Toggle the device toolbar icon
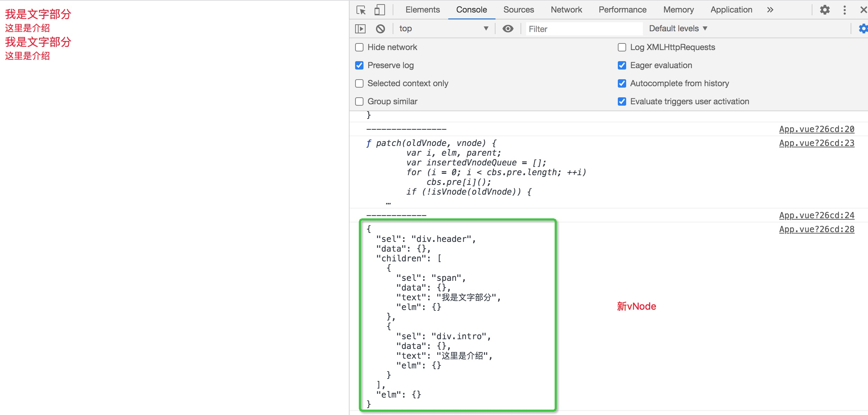 [x=379, y=10]
